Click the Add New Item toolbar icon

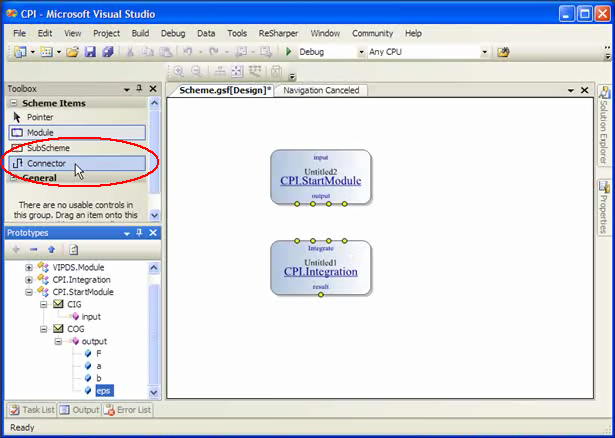(47, 52)
